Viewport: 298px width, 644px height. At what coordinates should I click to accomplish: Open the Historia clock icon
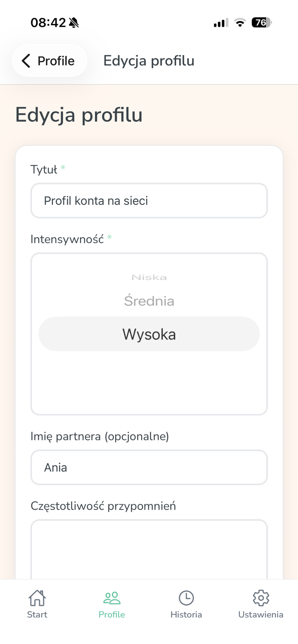(186, 598)
